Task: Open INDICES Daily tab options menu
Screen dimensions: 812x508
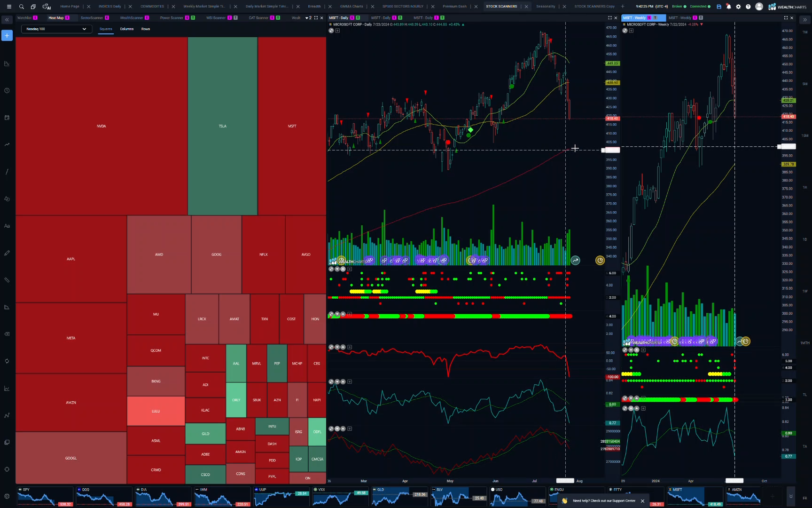Action: pos(125,7)
